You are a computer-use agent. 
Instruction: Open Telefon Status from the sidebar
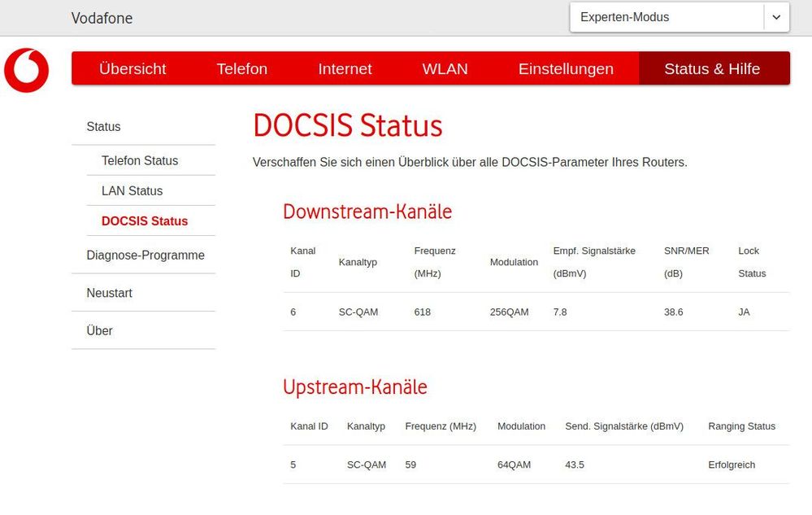point(139,160)
